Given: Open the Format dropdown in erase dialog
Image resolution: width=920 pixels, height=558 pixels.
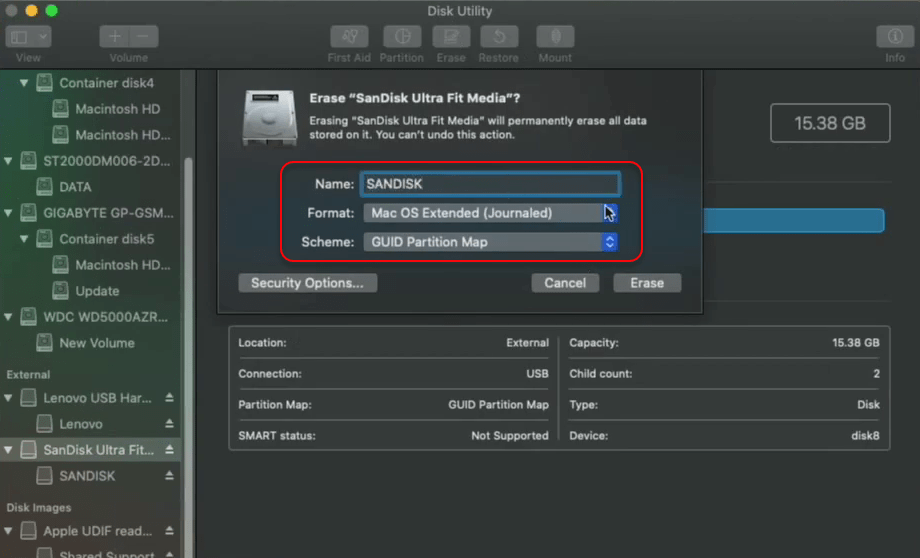Looking at the screenshot, I should [491, 213].
